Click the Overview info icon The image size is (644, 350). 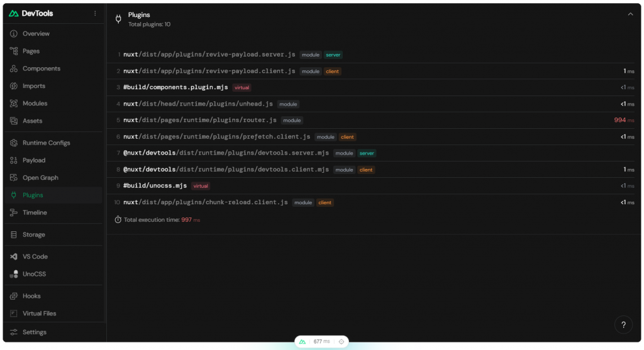[x=14, y=34]
